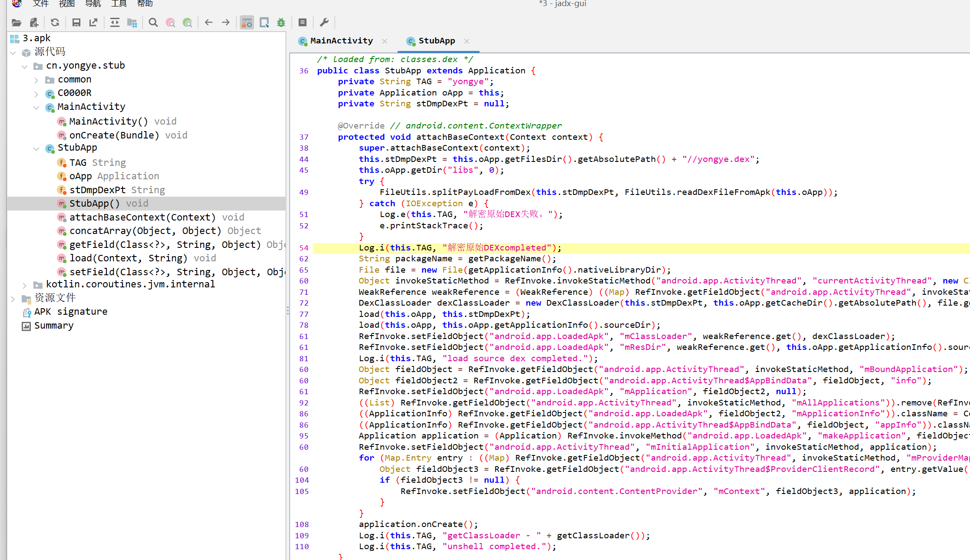970x560 pixels.
Task: Open the APK signature entry
Action: pyautogui.click(x=70, y=312)
